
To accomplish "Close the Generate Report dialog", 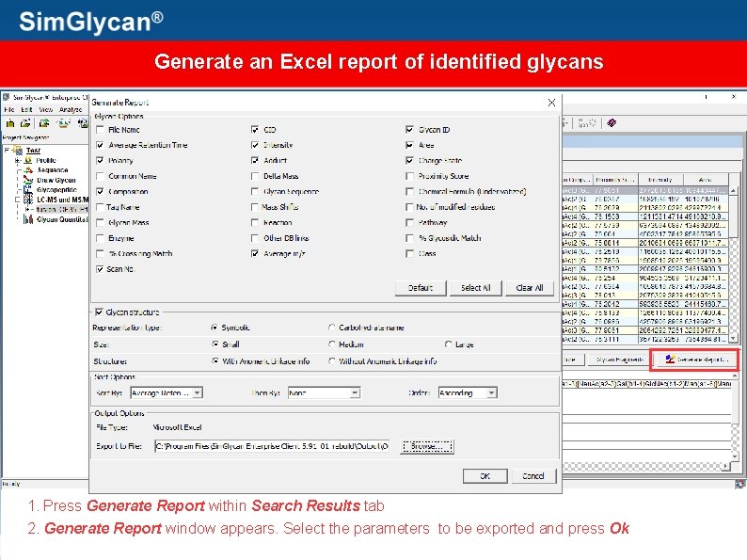I will tap(551, 103).
